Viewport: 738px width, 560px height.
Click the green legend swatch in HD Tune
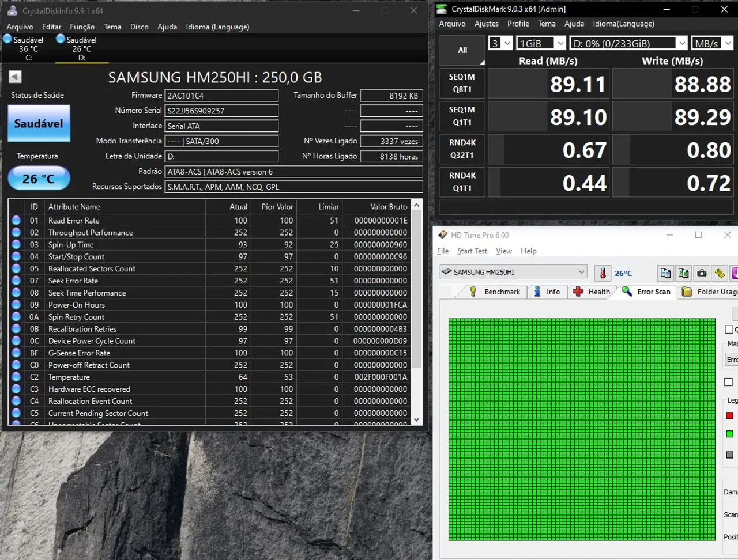pos(729,434)
